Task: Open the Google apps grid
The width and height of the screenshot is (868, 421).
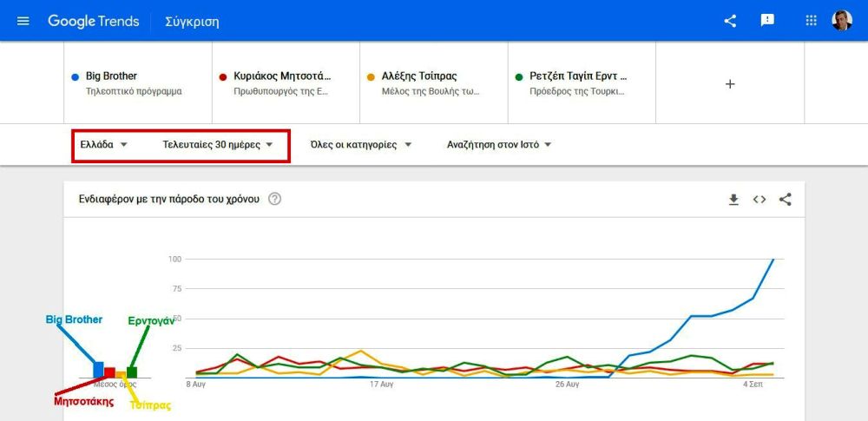Action: pyautogui.click(x=811, y=21)
